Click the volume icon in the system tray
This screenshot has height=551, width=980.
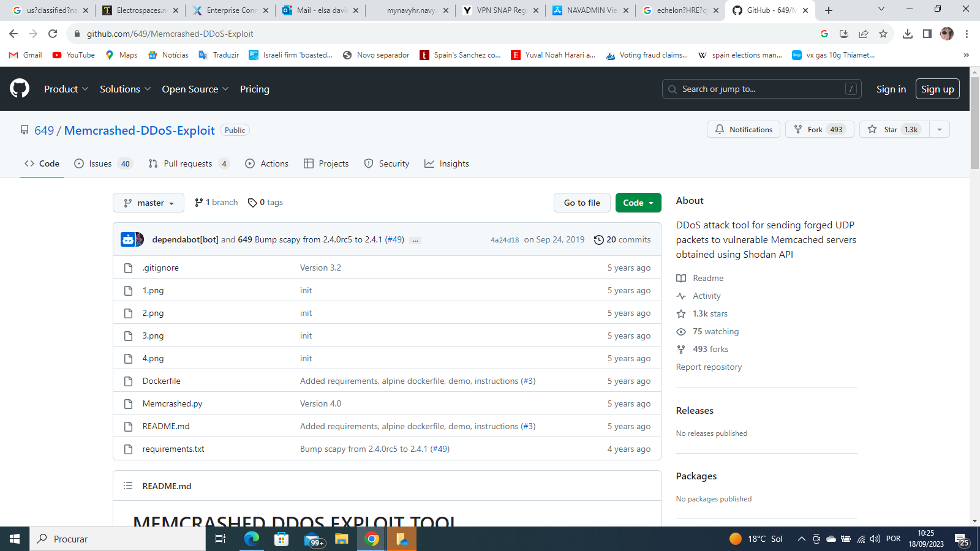(875, 539)
